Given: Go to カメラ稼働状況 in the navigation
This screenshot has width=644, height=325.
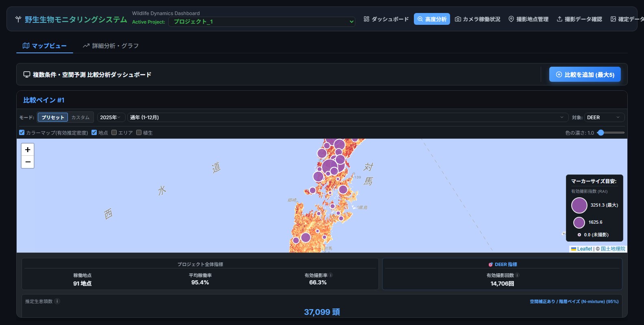Looking at the screenshot, I should pyautogui.click(x=478, y=19).
